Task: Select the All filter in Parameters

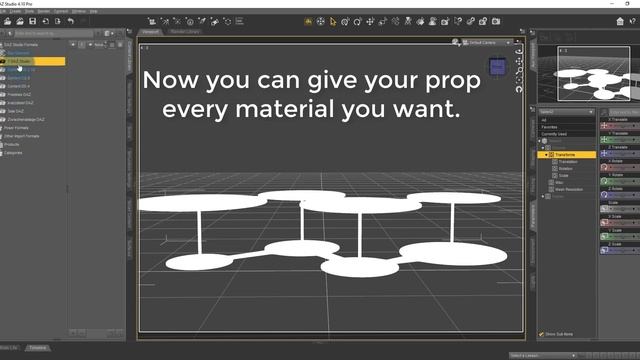Action: (566, 120)
